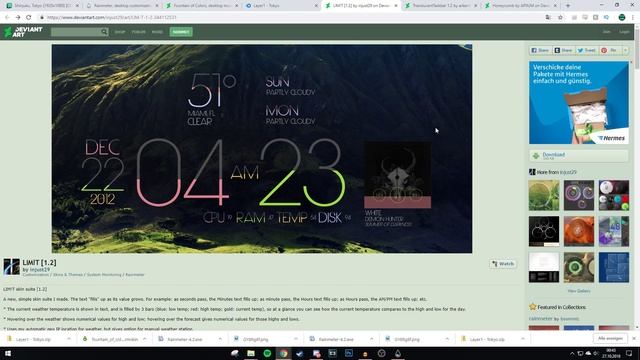Open the SHOP menu in DeviantArt header

[x=120, y=32]
